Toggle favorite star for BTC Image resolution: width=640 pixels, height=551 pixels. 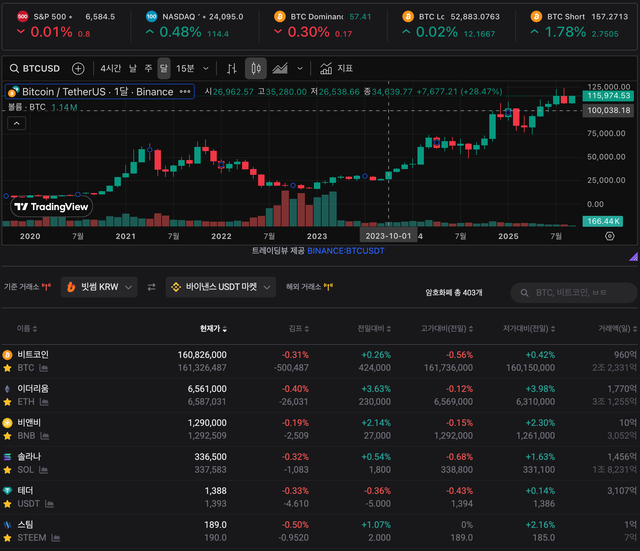[7, 368]
